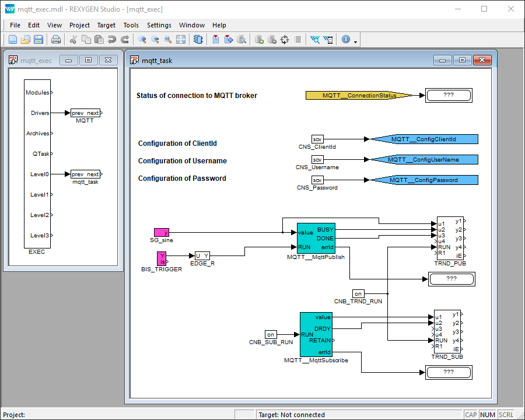The height and width of the screenshot is (420, 525).
Task: Click the New file toolbar icon
Action: tap(13, 40)
